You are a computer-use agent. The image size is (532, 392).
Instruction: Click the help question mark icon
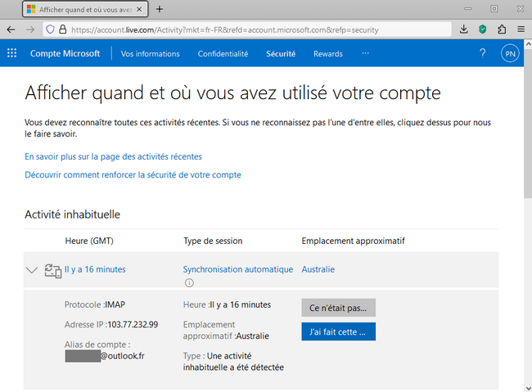click(482, 53)
